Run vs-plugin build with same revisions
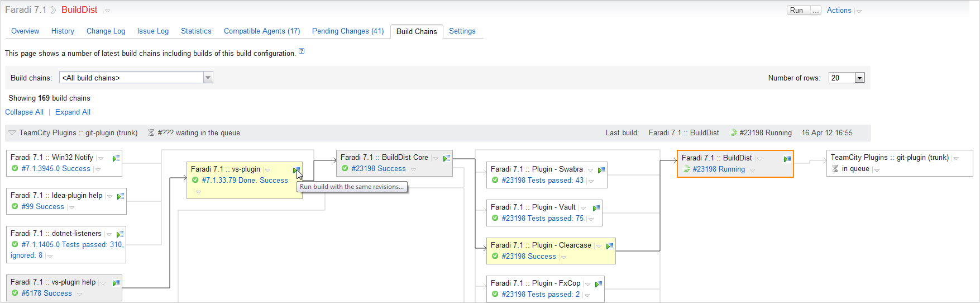The width and height of the screenshot is (980, 303). [296, 170]
